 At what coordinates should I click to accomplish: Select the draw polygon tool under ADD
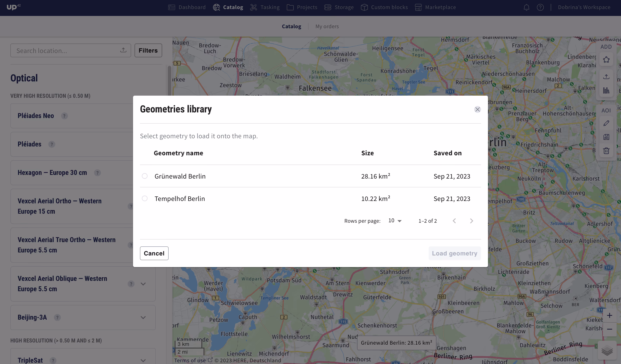pyautogui.click(x=606, y=60)
